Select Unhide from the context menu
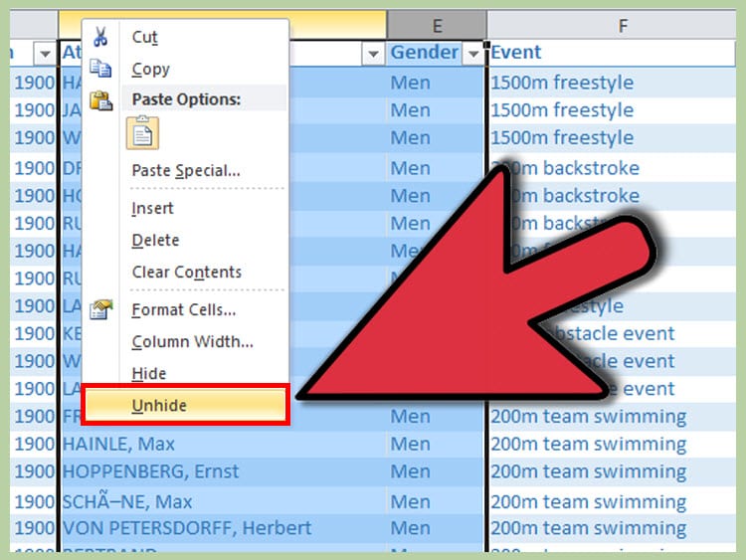Viewport: 746px width, 560px height. 159,405
